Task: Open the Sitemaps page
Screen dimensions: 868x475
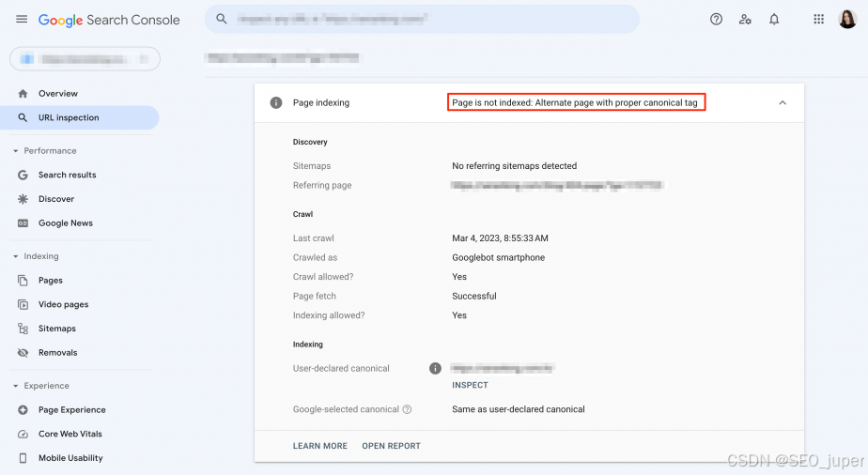Action: coord(57,329)
